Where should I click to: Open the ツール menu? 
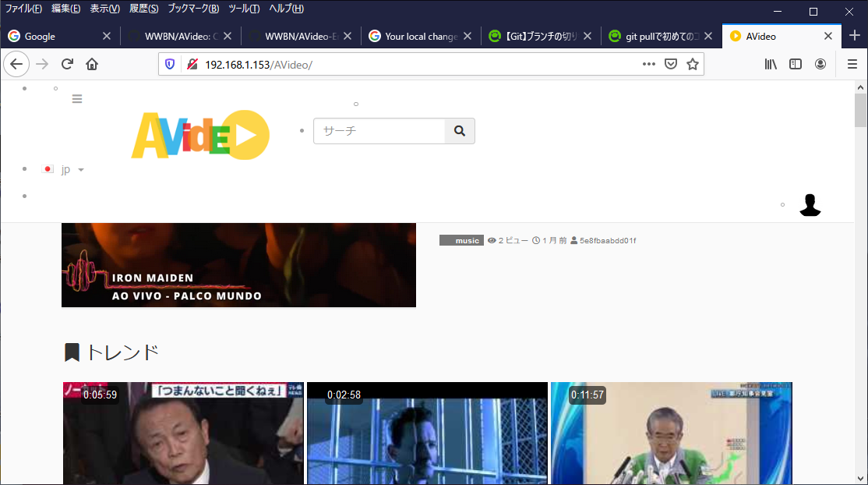pyautogui.click(x=244, y=9)
